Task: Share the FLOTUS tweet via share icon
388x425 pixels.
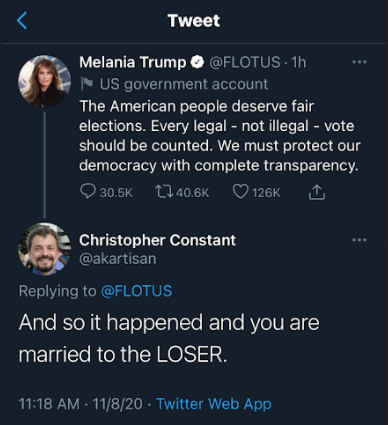Action: click(316, 192)
